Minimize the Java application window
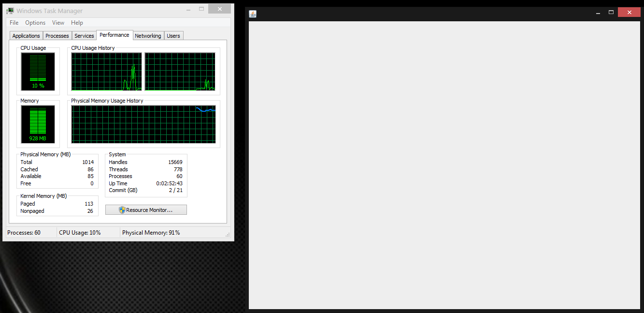 click(x=598, y=13)
